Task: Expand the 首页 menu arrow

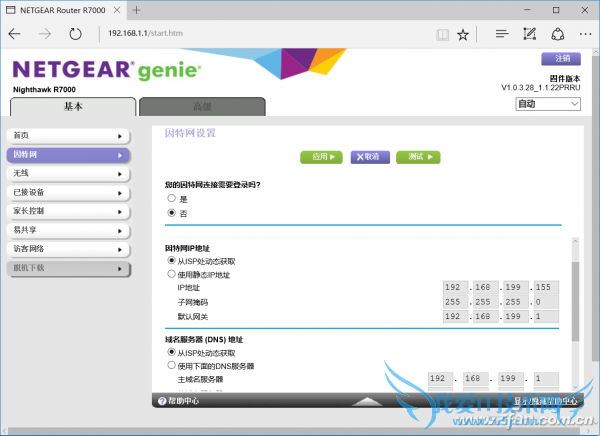Action: 120,136
